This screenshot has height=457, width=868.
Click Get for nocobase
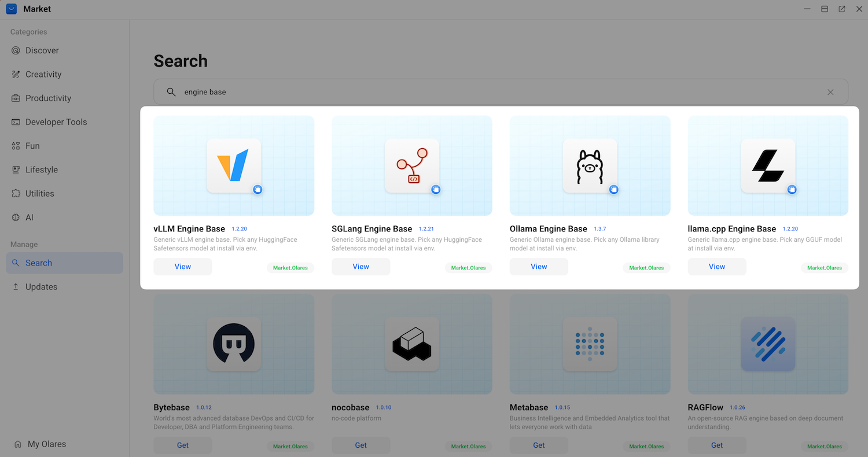[361, 445]
